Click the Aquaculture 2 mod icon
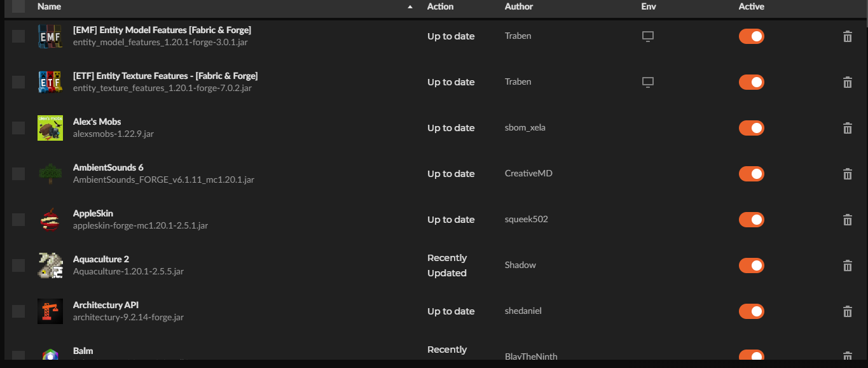 50,265
